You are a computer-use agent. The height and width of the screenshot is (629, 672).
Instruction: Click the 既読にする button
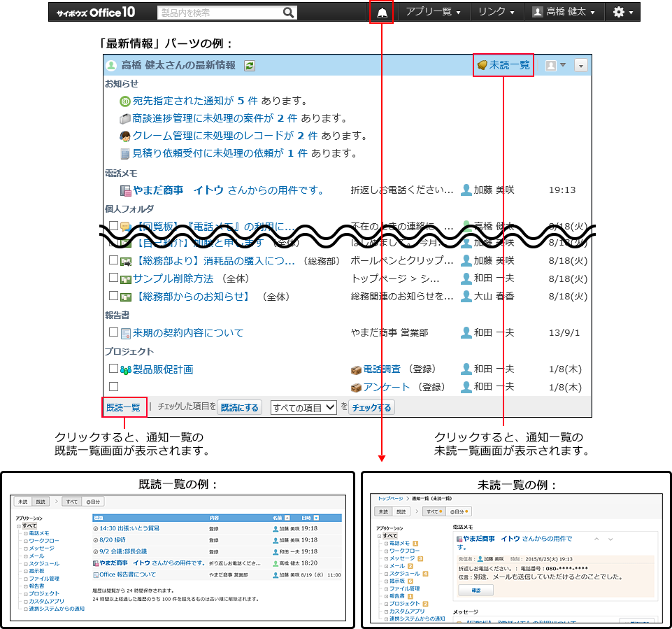(x=240, y=407)
